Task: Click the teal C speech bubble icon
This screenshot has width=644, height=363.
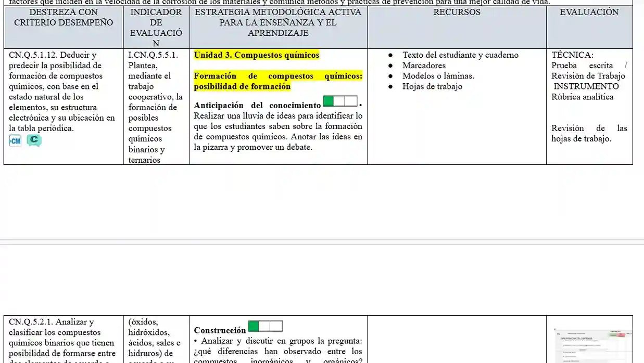Action: tap(34, 140)
